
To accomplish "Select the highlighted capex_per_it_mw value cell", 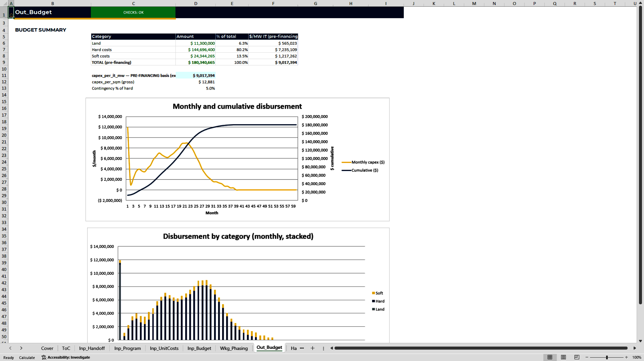I will tap(196, 75).
